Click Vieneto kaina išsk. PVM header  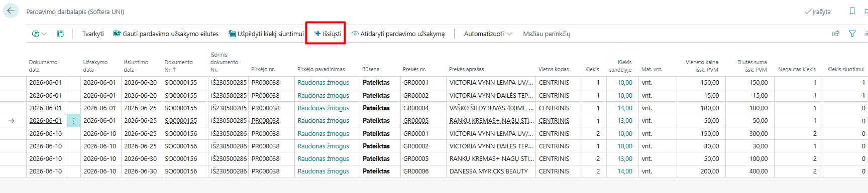(702, 66)
